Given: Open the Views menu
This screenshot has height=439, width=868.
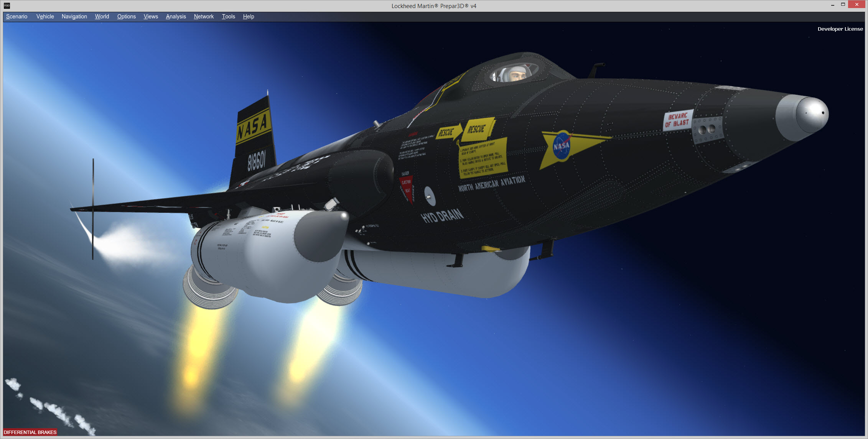Looking at the screenshot, I should tap(151, 16).
